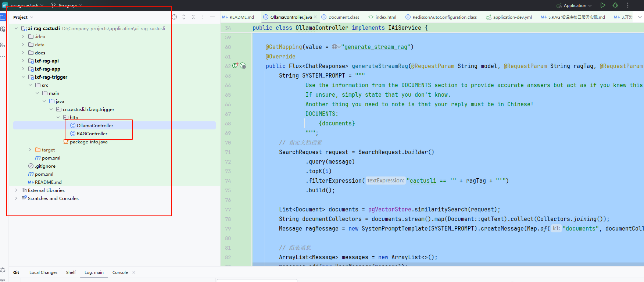Viewport: 644px width, 282px height.
Task: Click the locate-in-tree crosshair icon in Project panel
Action: [x=174, y=17]
